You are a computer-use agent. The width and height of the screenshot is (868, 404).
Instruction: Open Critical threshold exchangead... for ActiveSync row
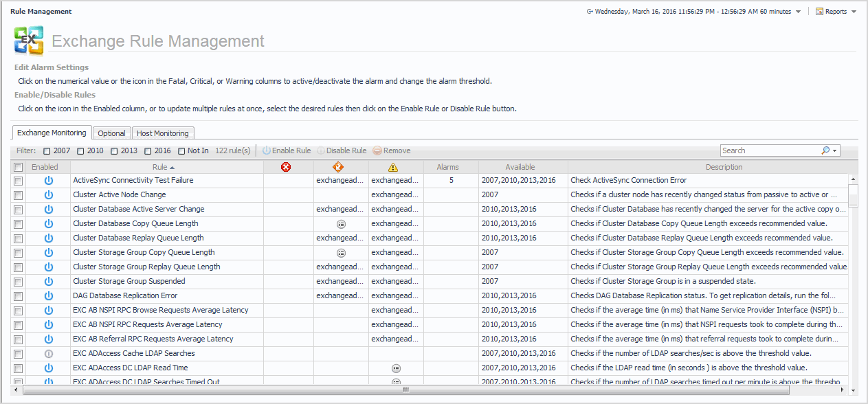tap(340, 180)
